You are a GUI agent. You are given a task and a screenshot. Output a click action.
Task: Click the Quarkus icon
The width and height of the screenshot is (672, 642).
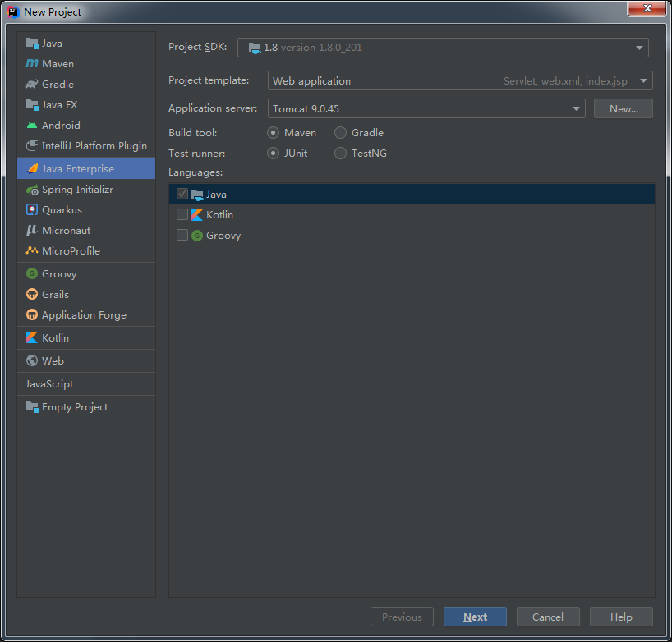[x=32, y=210]
